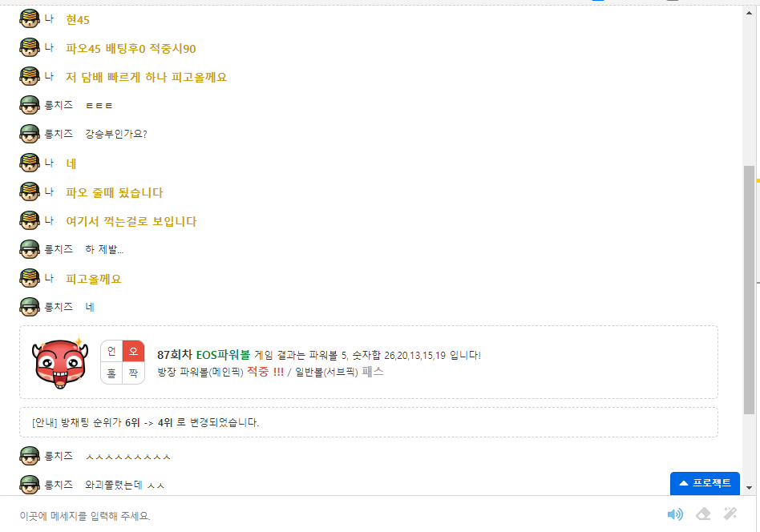
Task: Focus the message input field
Action: tap(334, 515)
